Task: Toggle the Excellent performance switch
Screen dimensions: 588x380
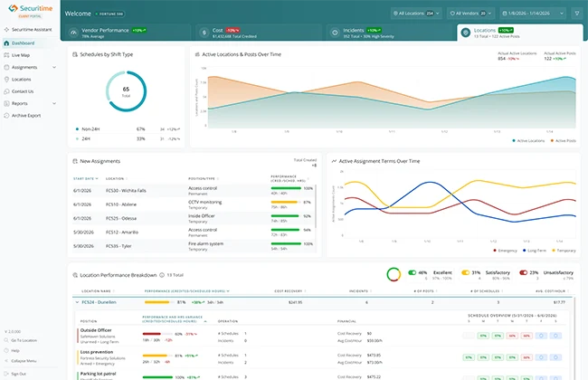Action: point(413,272)
